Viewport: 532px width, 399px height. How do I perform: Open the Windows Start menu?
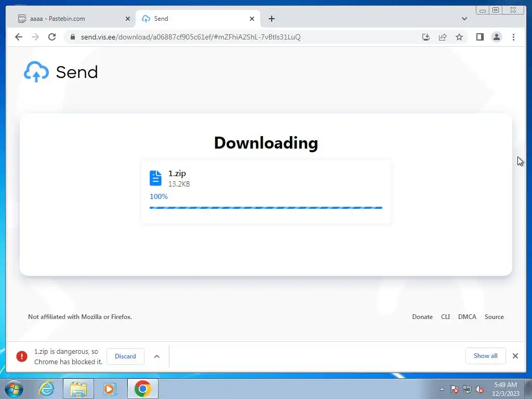point(14,389)
